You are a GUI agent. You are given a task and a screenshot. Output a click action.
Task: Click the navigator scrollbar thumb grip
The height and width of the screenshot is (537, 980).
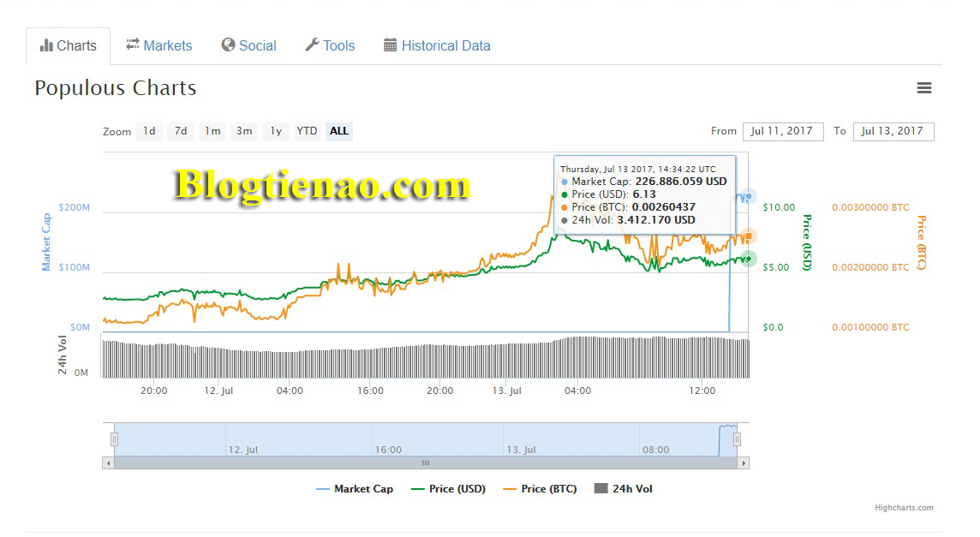pos(426,463)
